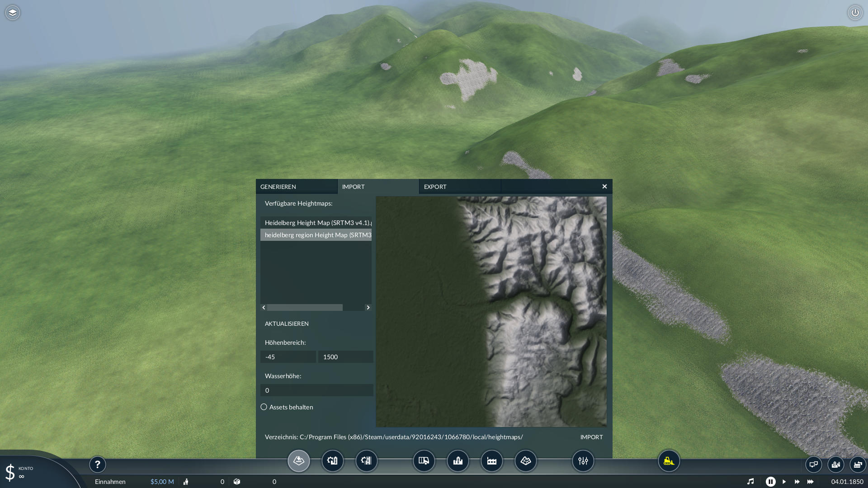Open the industry factory icon
The width and height of the screenshot is (868, 488).
(492, 461)
